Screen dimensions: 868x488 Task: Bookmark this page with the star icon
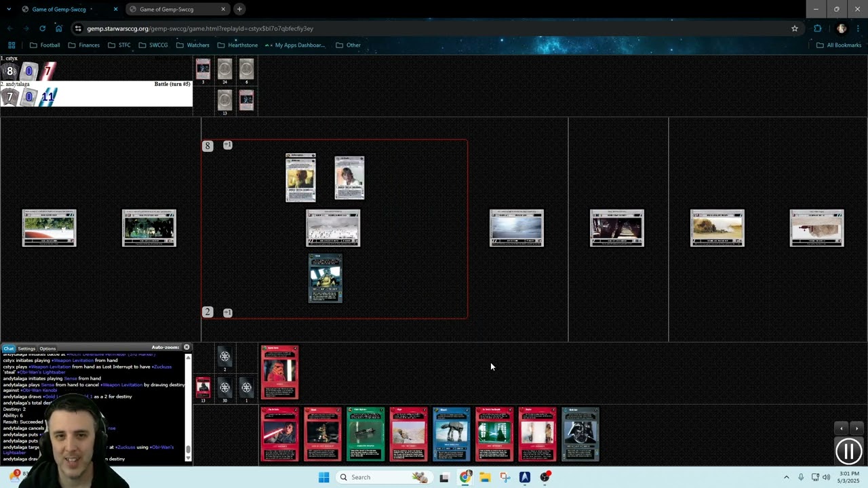(x=795, y=28)
